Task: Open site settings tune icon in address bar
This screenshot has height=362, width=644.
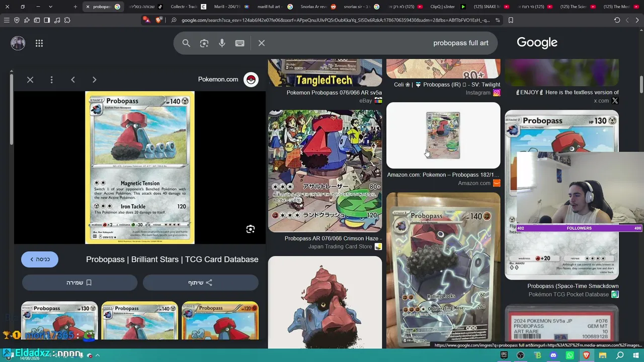Action: 498,20
